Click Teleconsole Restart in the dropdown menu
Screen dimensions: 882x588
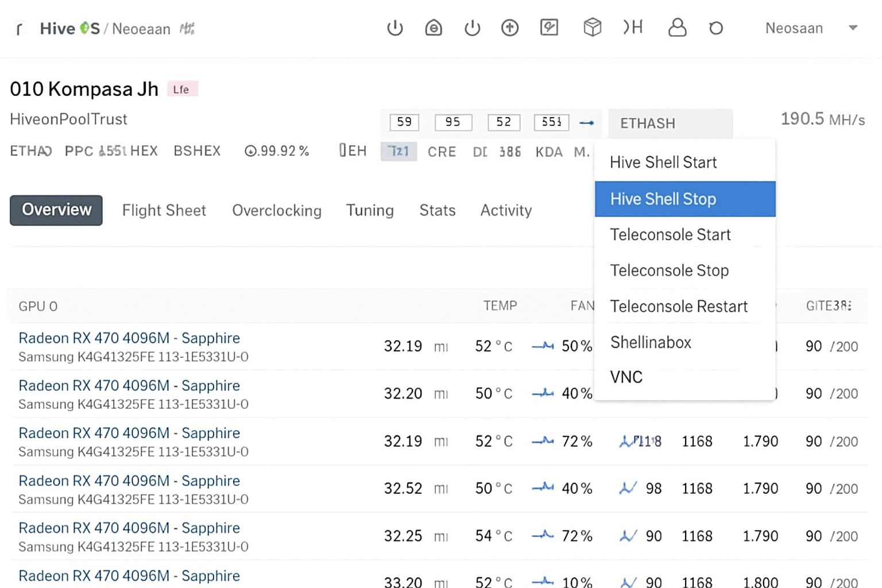pos(685,307)
